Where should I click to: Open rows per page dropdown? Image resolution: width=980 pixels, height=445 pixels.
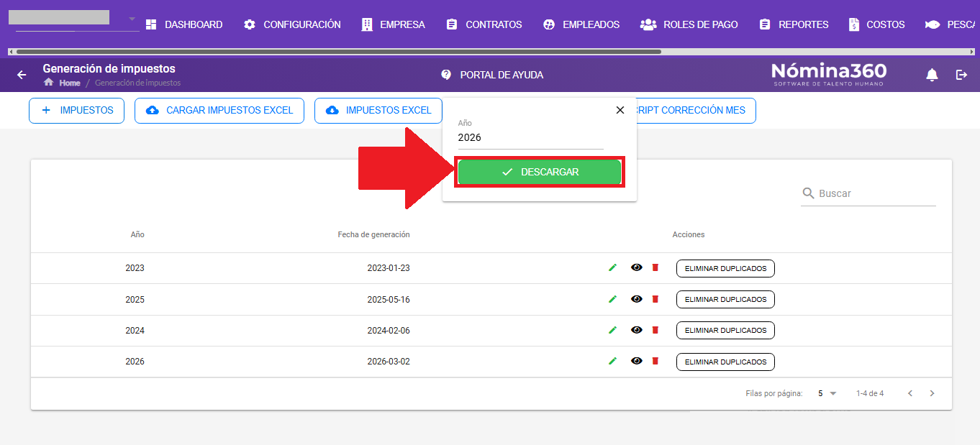tap(828, 393)
